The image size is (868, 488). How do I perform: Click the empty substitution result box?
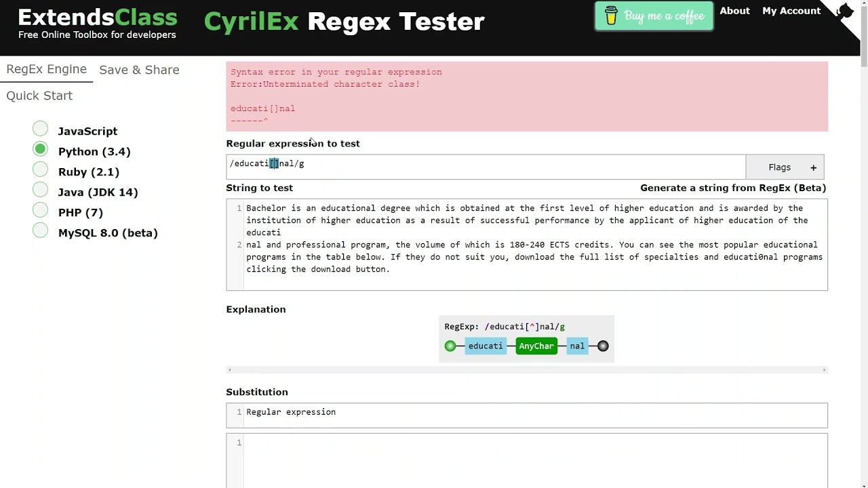[527, 460]
